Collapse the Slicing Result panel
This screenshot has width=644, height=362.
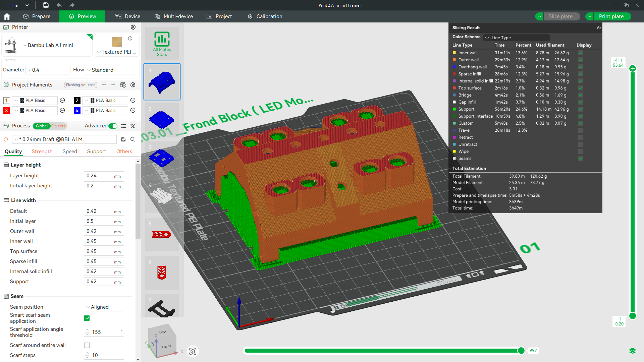[x=598, y=28]
